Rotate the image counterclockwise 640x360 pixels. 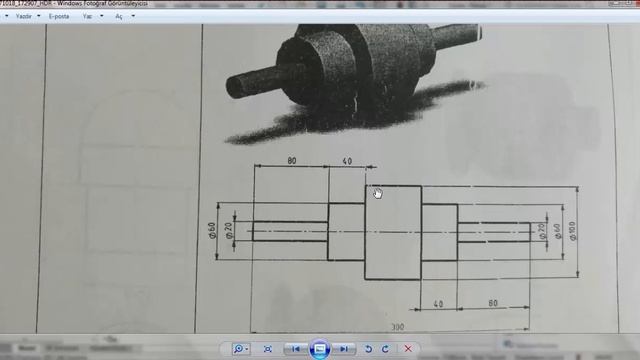click(368, 349)
